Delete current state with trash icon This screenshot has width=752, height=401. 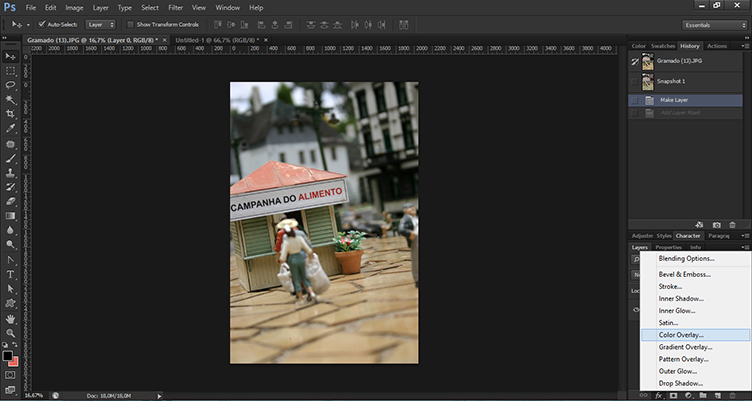[734, 225]
